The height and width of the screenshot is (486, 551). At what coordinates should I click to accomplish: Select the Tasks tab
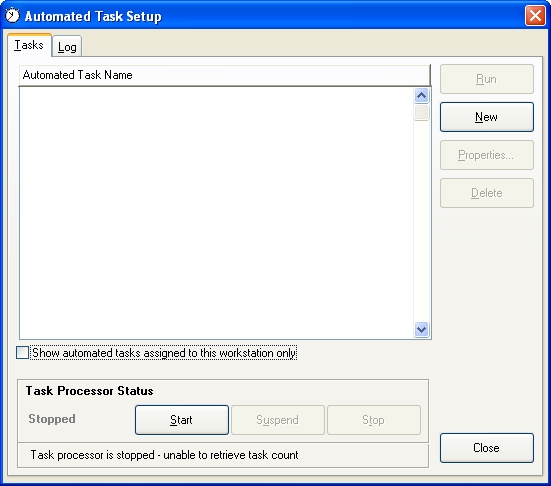[x=29, y=45]
